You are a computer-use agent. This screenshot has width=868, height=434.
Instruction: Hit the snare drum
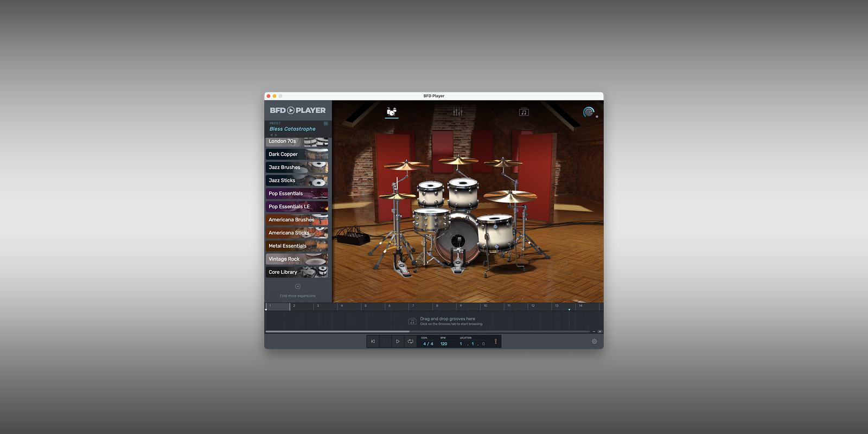(431, 220)
